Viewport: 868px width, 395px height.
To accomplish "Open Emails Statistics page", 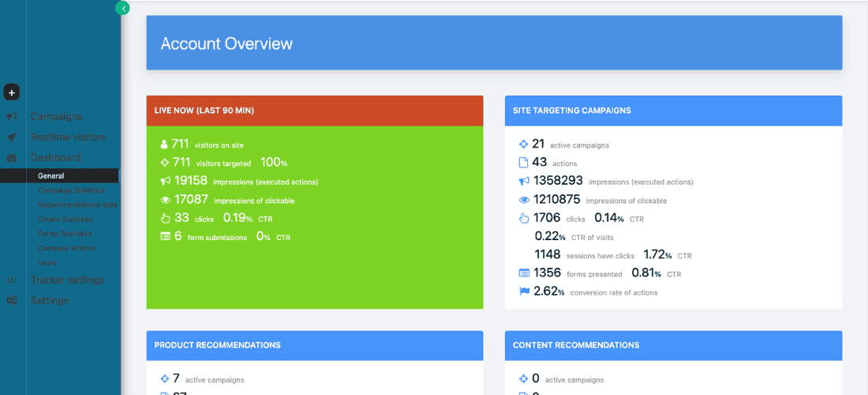I will (65, 220).
